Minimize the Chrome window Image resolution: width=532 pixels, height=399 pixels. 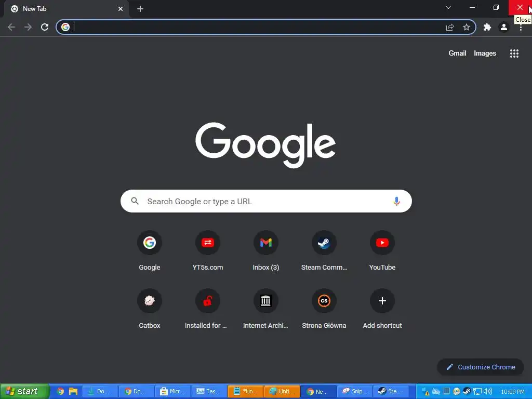472,7
